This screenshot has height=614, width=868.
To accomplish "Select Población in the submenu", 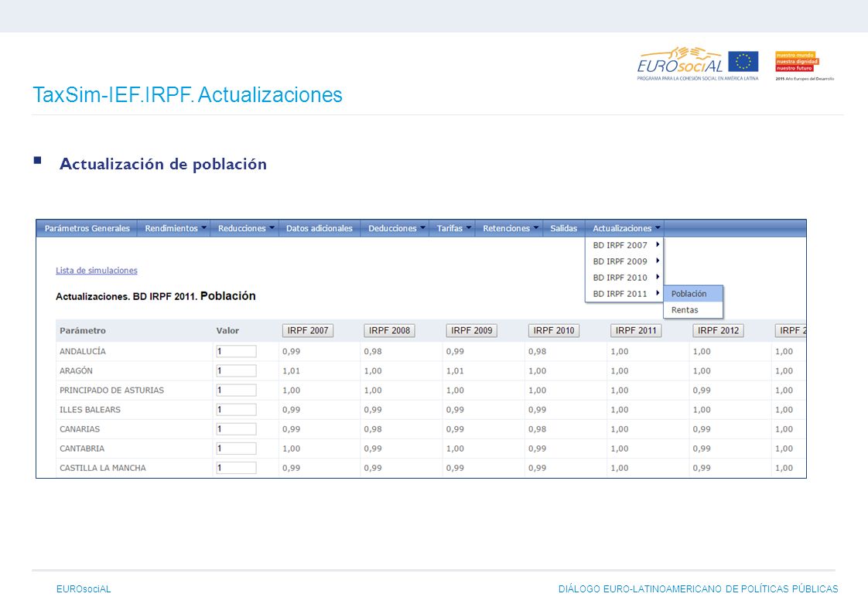I will tap(694, 294).
